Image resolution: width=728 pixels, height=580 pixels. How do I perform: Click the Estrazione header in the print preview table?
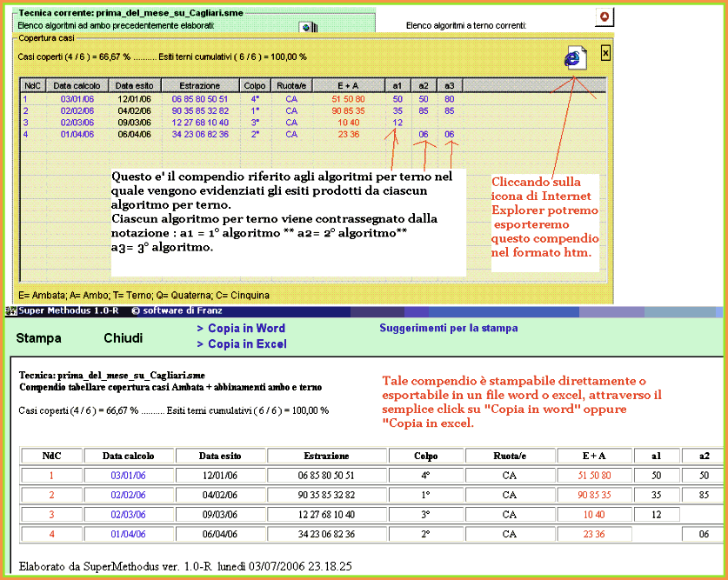[326, 456]
